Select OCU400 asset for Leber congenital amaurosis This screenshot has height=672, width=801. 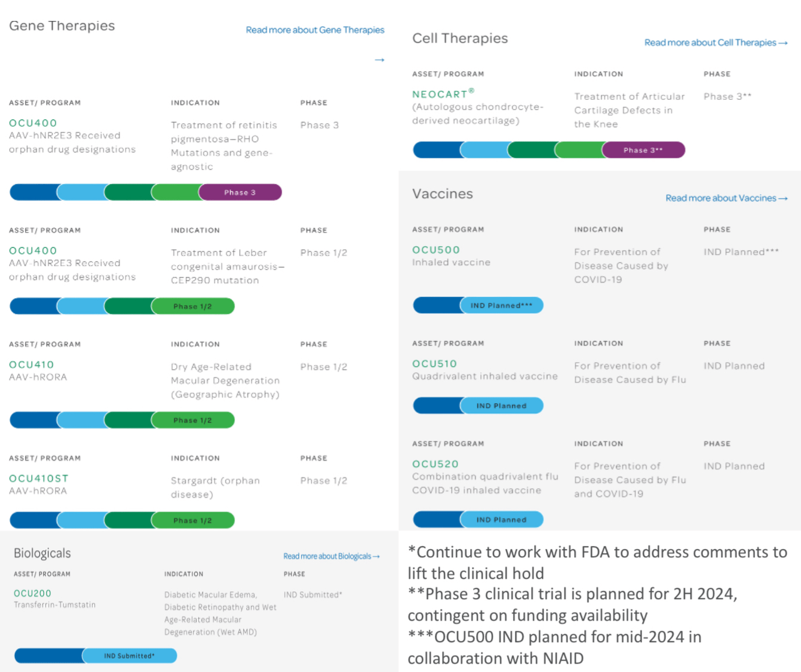[33, 251]
